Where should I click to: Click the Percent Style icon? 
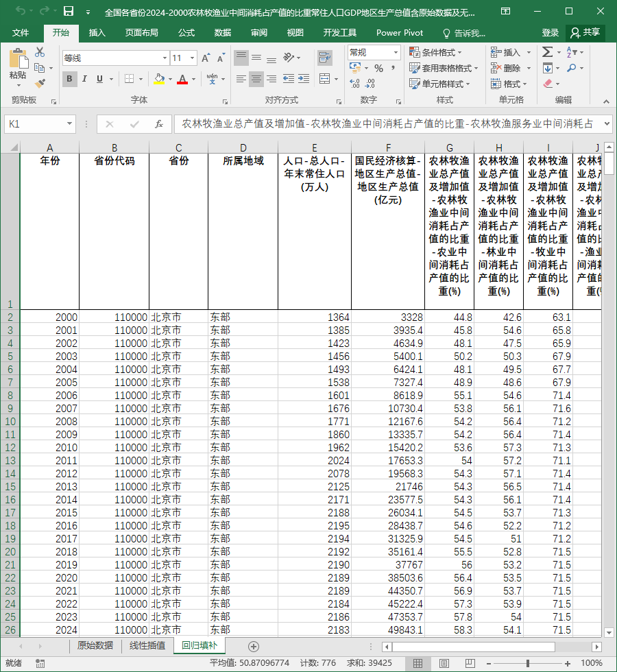pos(378,68)
